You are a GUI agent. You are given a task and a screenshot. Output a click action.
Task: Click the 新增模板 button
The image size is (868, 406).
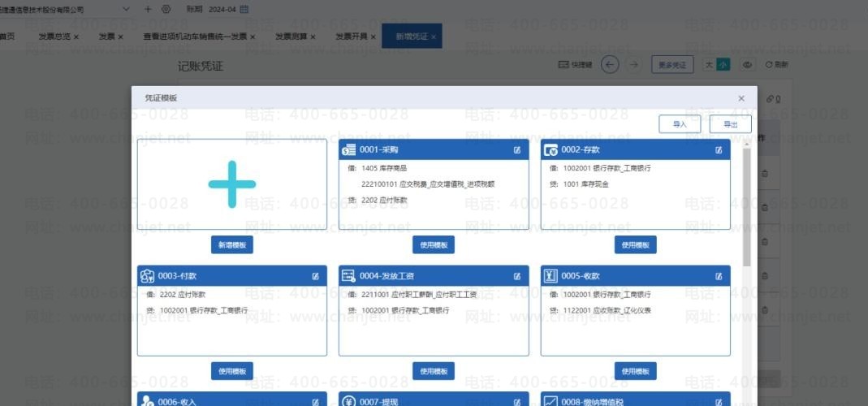click(232, 245)
